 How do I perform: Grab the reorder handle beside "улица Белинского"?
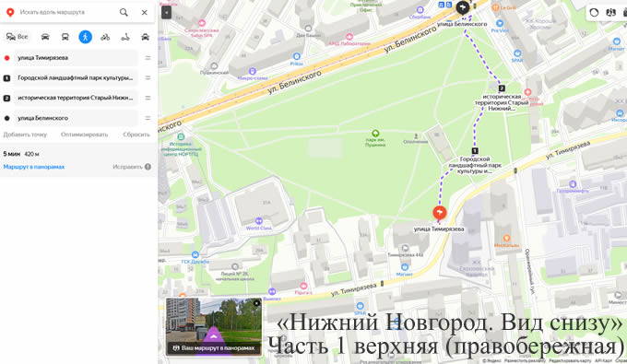[148, 118]
